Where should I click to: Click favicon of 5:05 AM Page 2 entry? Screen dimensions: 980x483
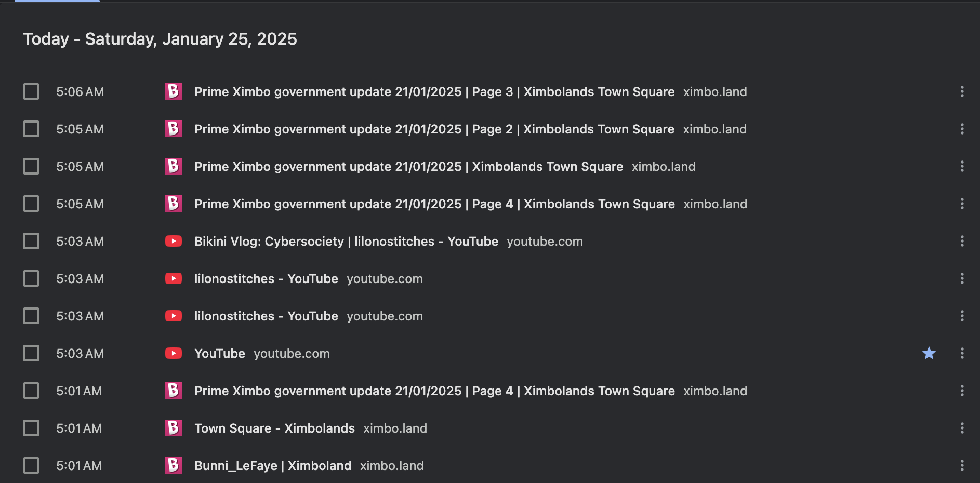coord(174,129)
